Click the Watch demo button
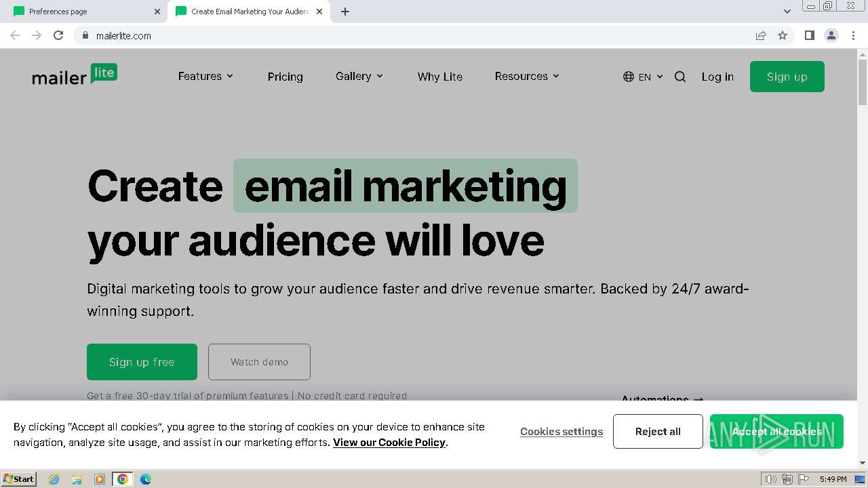Image resolution: width=868 pixels, height=488 pixels. [259, 362]
